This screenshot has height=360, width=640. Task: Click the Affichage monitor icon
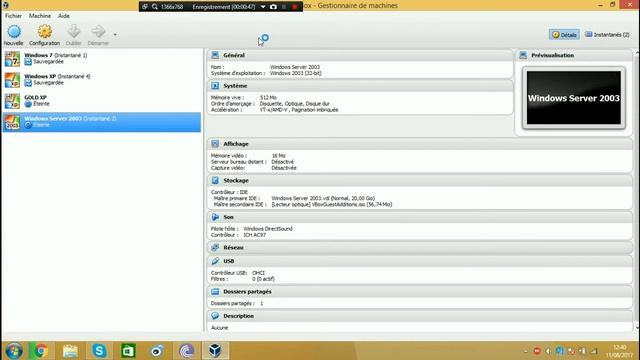(215, 144)
